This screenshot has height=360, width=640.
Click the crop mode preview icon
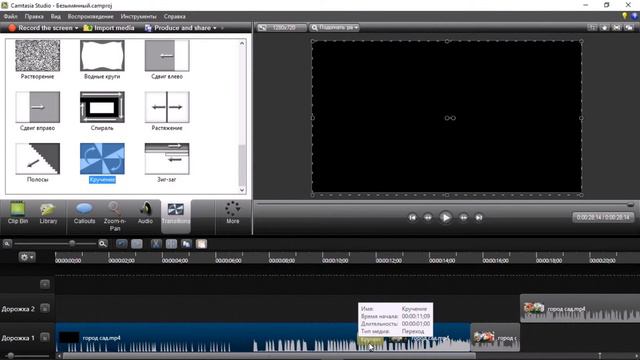pos(592,27)
